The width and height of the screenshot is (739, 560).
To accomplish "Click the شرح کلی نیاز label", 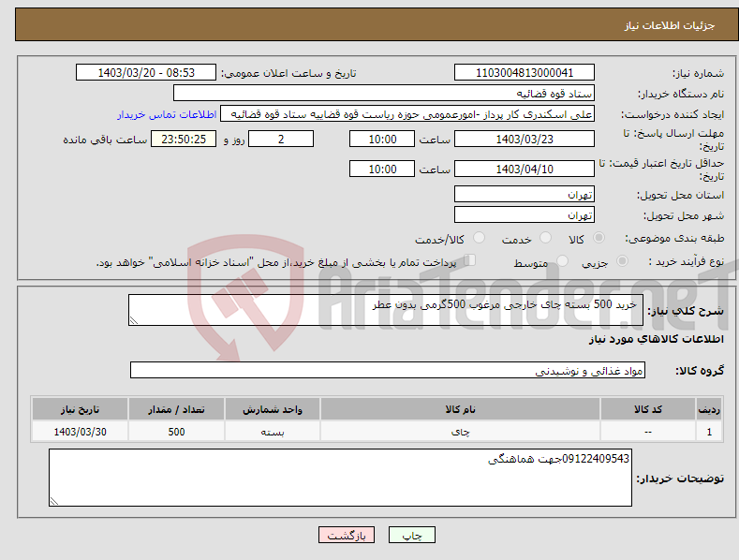I will [x=686, y=311].
